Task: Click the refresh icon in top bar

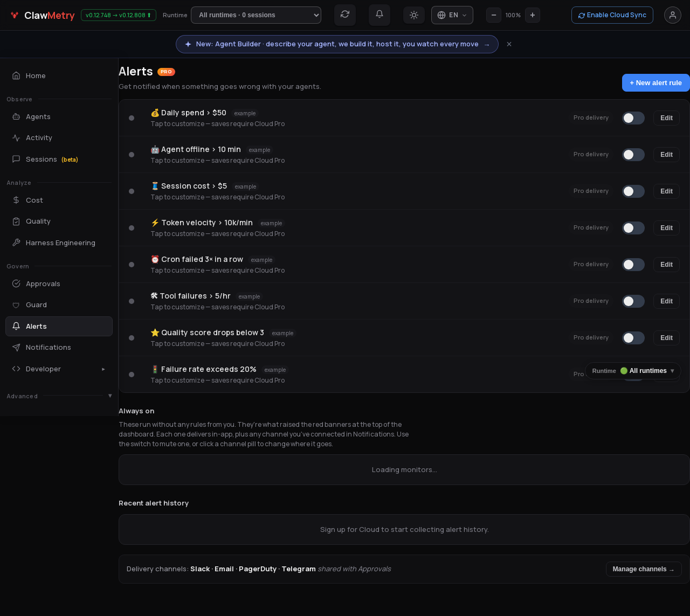Action: pos(345,15)
